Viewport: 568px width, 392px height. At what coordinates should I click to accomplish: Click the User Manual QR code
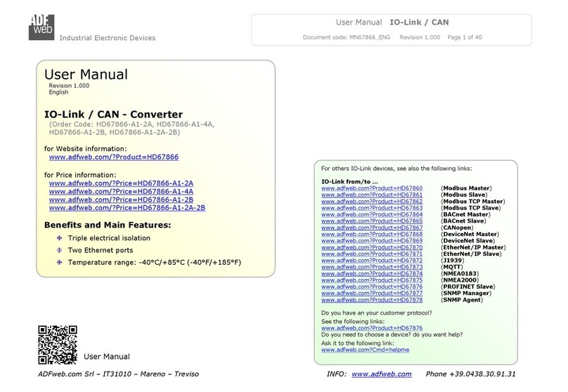point(58,344)
